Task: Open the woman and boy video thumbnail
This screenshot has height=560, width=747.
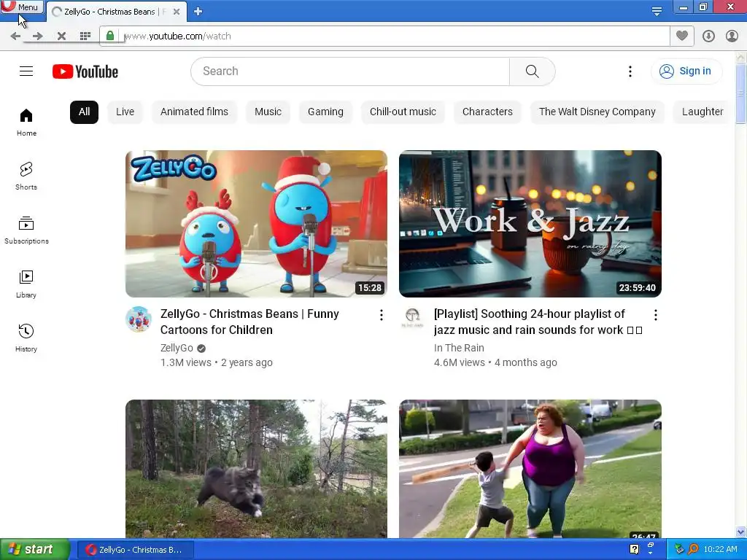Action: [x=530, y=469]
